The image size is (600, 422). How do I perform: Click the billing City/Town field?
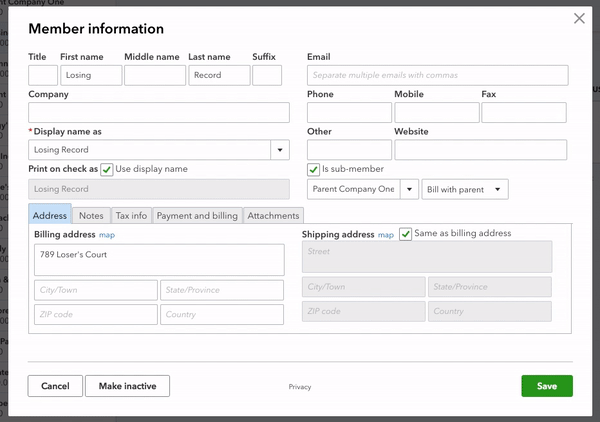point(96,290)
